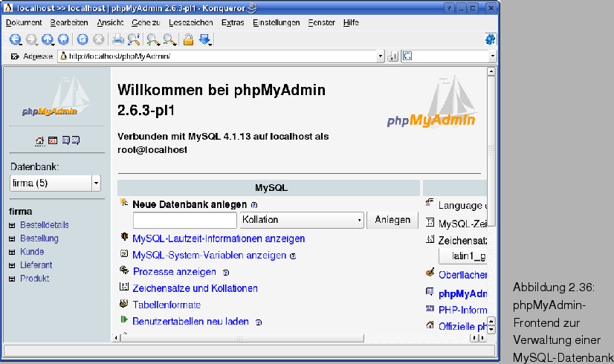Viewport: 614px width, 364px height.
Task: Clear the address bar with the erase icon
Action: [15, 56]
